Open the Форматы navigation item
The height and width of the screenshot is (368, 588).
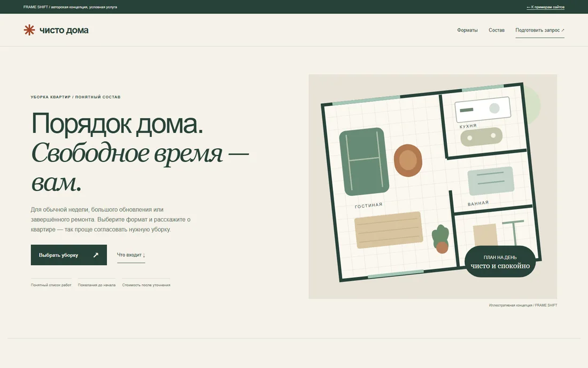[x=467, y=30]
